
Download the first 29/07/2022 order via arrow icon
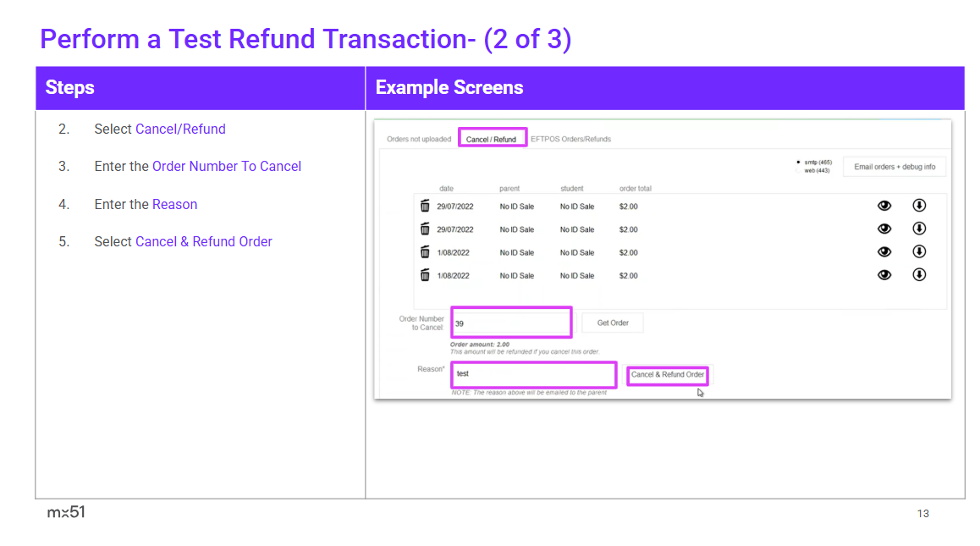[x=919, y=205]
